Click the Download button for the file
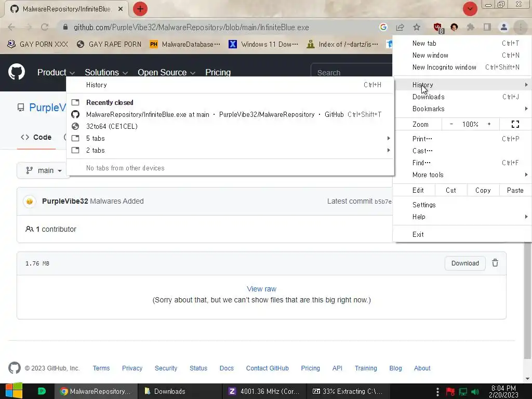This screenshot has height=399, width=532. pos(465,263)
